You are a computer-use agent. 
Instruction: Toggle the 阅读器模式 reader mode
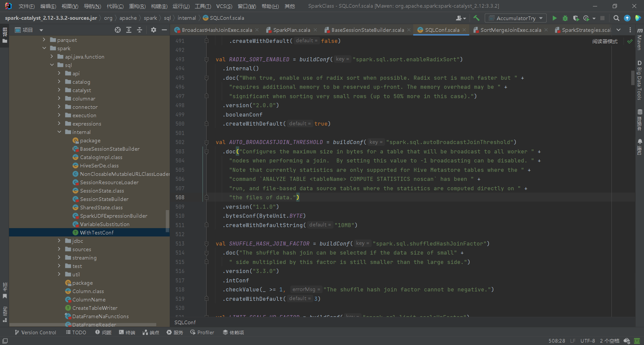604,42
